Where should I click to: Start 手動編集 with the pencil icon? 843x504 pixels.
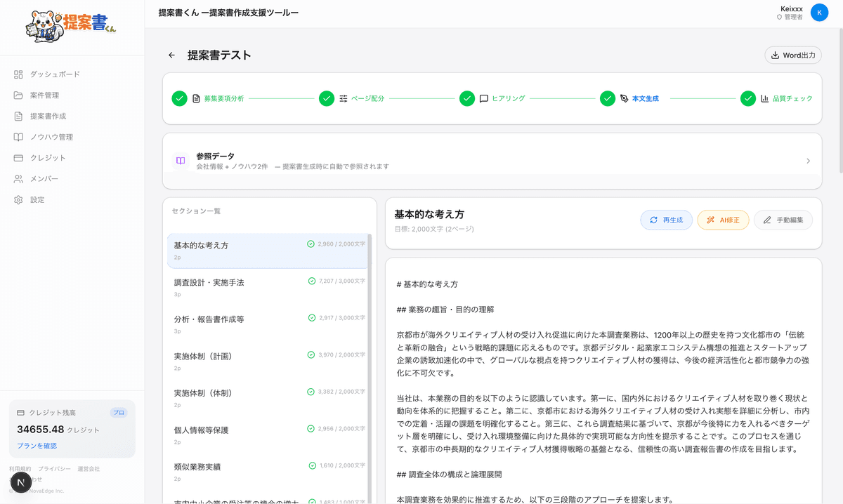[767, 220]
